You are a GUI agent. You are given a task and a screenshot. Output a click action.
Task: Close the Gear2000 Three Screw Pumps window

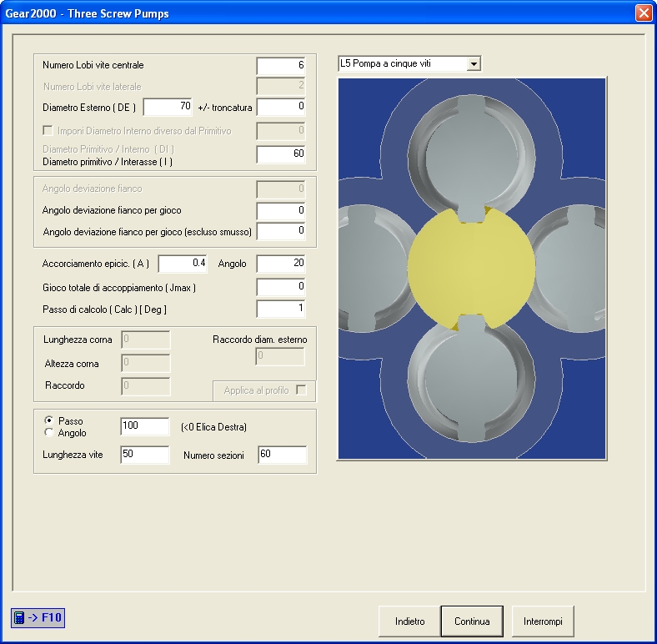644,13
